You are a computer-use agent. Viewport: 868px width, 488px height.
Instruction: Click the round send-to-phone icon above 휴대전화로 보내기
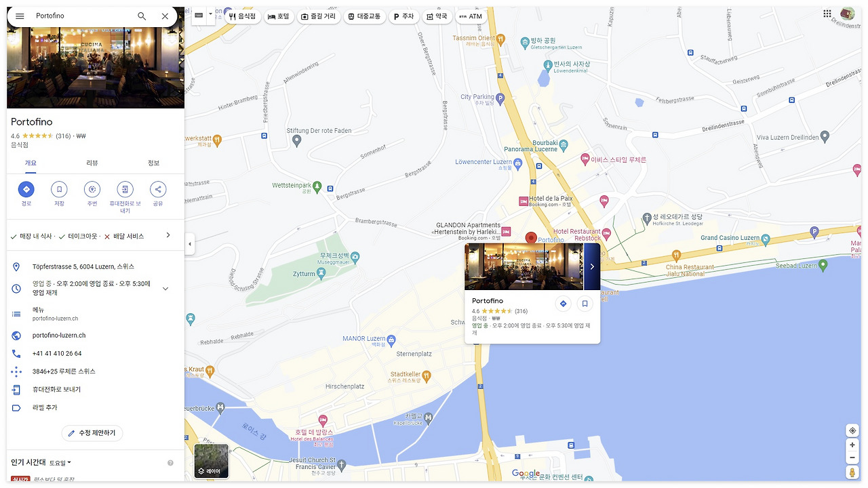pyautogui.click(x=125, y=190)
